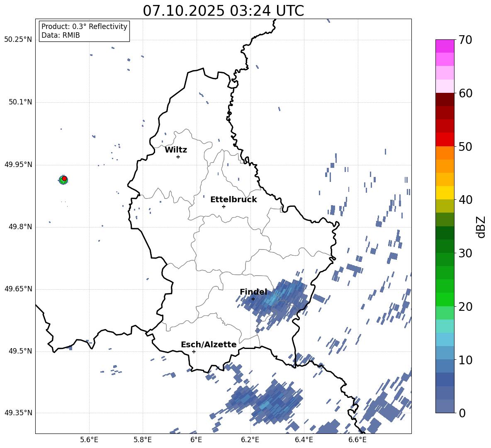Click the cross marker below the Wiltz label
The height and width of the screenshot is (448, 491).
(x=178, y=157)
